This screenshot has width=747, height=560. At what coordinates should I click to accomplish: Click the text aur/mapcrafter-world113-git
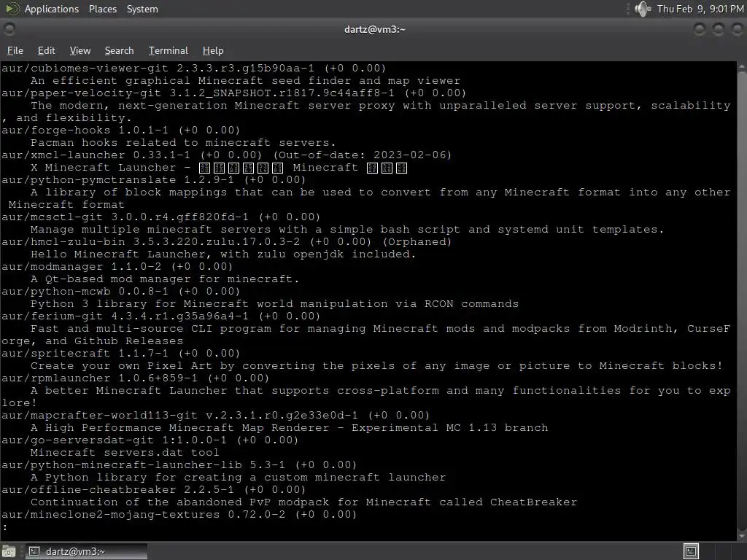pyautogui.click(x=100, y=415)
